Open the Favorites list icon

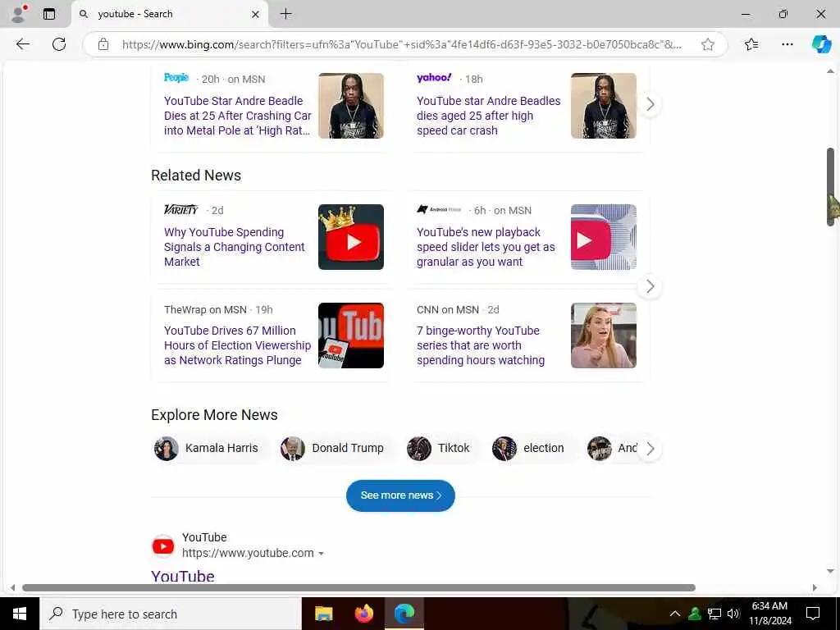(x=751, y=44)
